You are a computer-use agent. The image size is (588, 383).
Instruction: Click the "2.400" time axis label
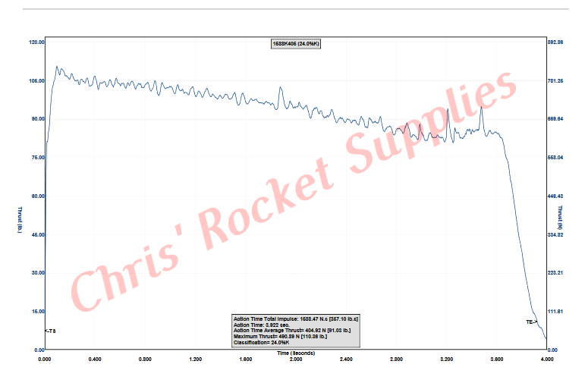(346, 359)
